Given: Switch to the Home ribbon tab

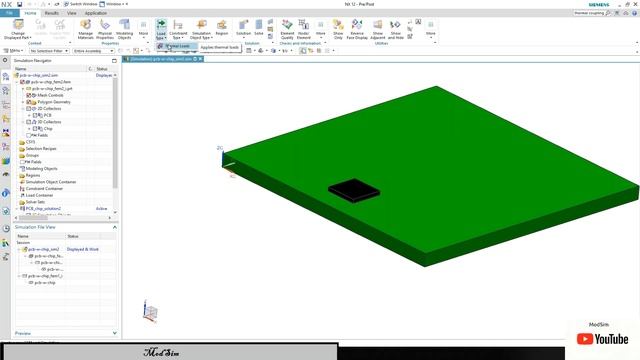Looking at the screenshot, I should click(30, 13).
